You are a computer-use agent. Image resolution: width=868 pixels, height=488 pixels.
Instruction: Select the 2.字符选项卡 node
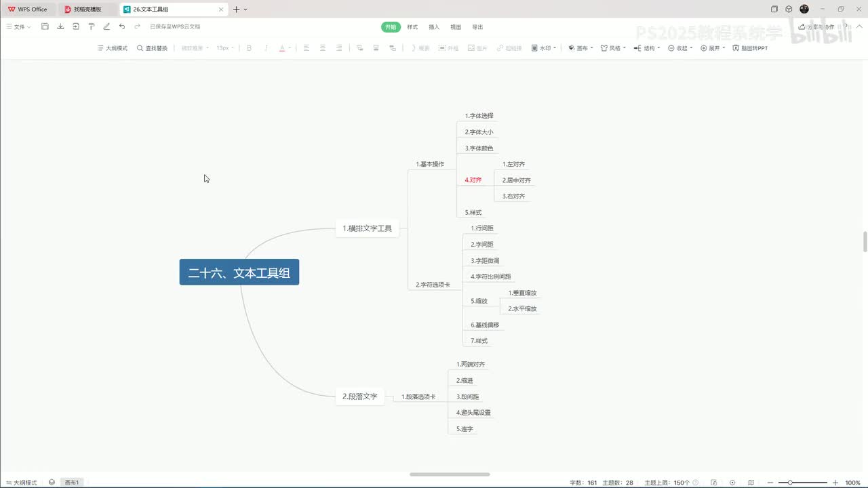(x=433, y=285)
